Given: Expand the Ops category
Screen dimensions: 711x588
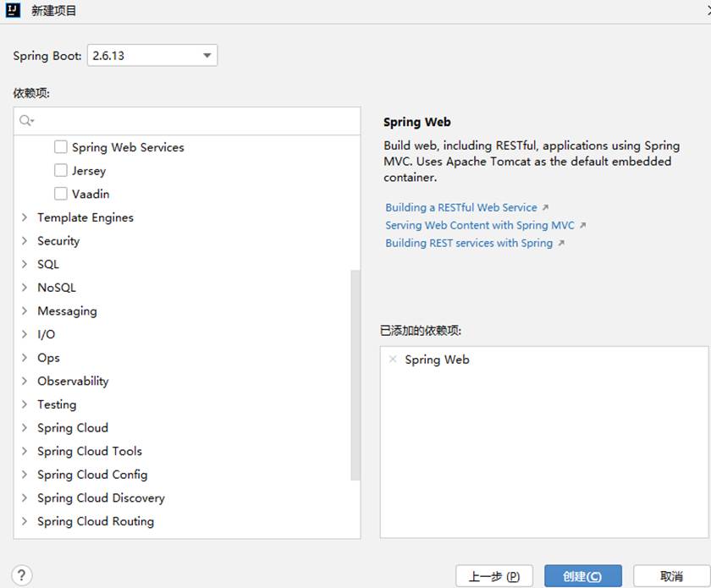Looking at the screenshot, I should [x=25, y=357].
